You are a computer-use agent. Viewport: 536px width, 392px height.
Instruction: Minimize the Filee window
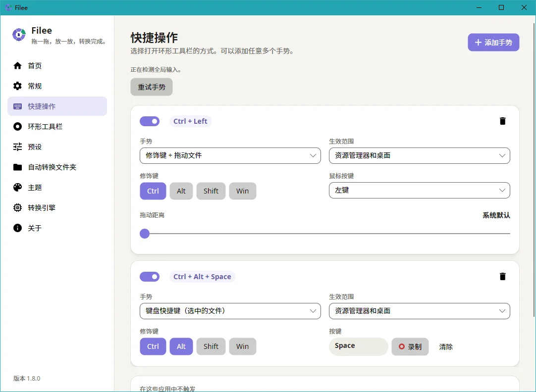479,7
